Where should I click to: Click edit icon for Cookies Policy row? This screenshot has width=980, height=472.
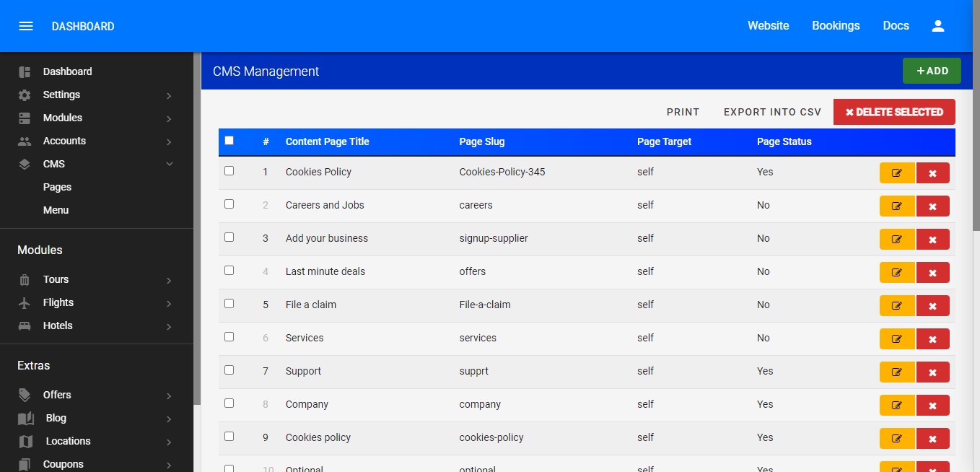896,173
